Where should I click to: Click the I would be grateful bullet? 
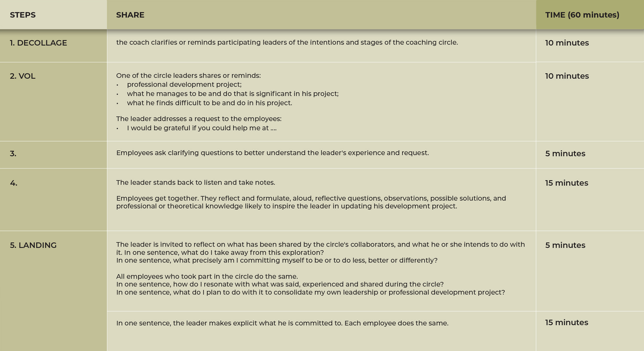tap(202, 128)
